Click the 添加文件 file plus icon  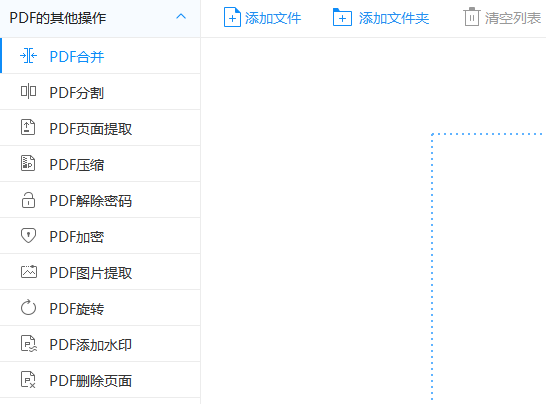click(x=232, y=17)
